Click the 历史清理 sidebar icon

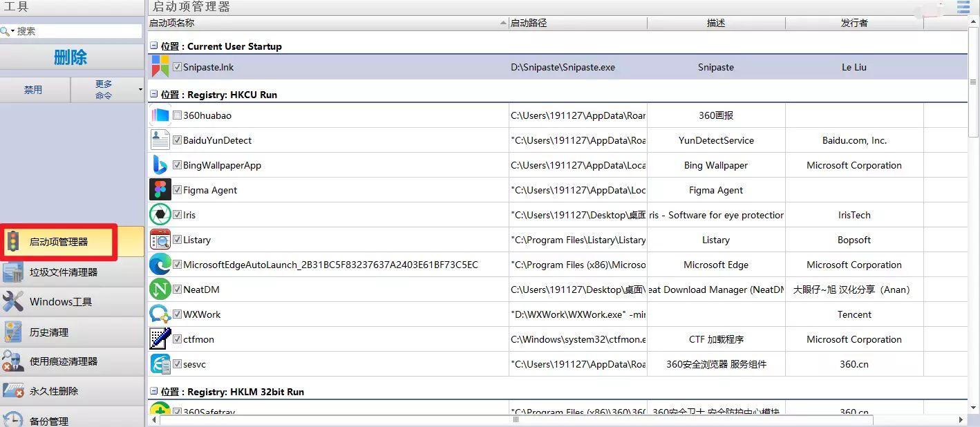tap(13, 332)
